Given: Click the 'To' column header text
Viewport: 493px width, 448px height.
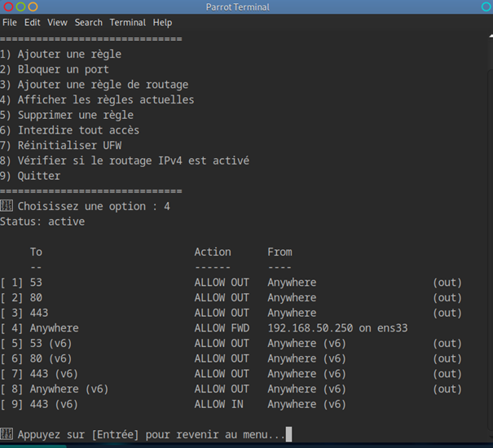Looking at the screenshot, I should click(x=37, y=253).
